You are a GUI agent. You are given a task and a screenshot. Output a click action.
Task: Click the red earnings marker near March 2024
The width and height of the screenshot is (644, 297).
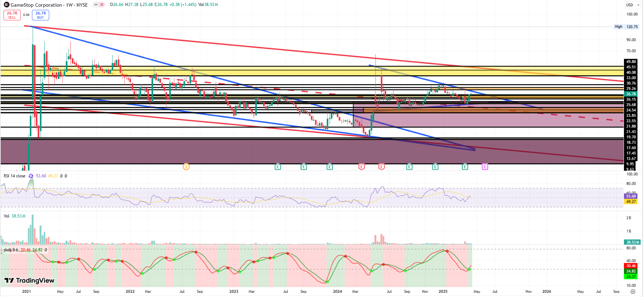[x=362, y=166]
